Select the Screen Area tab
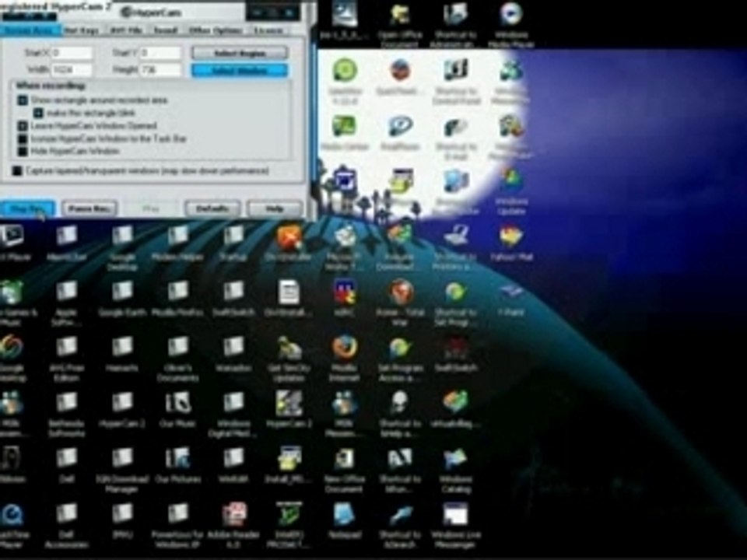The image size is (747, 560). click(x=30, y=30)
